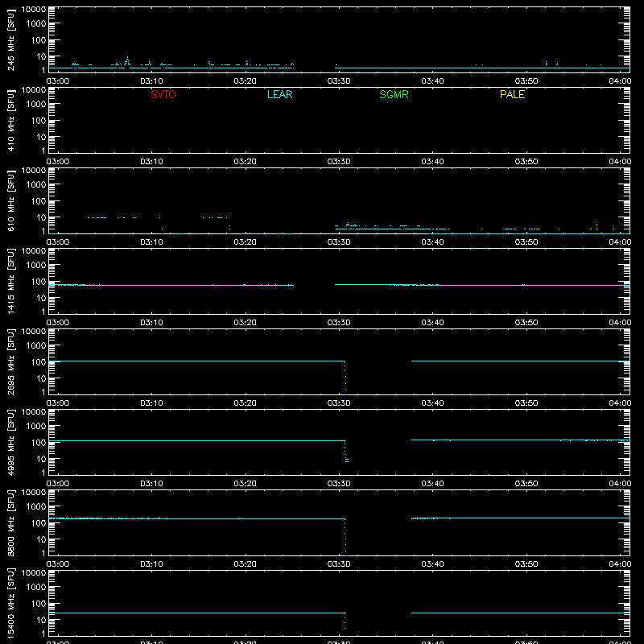
Task: Click the 10000 y-tick of 8800 MHz panel
Action: pyautogui.click(x=34, y=493)
